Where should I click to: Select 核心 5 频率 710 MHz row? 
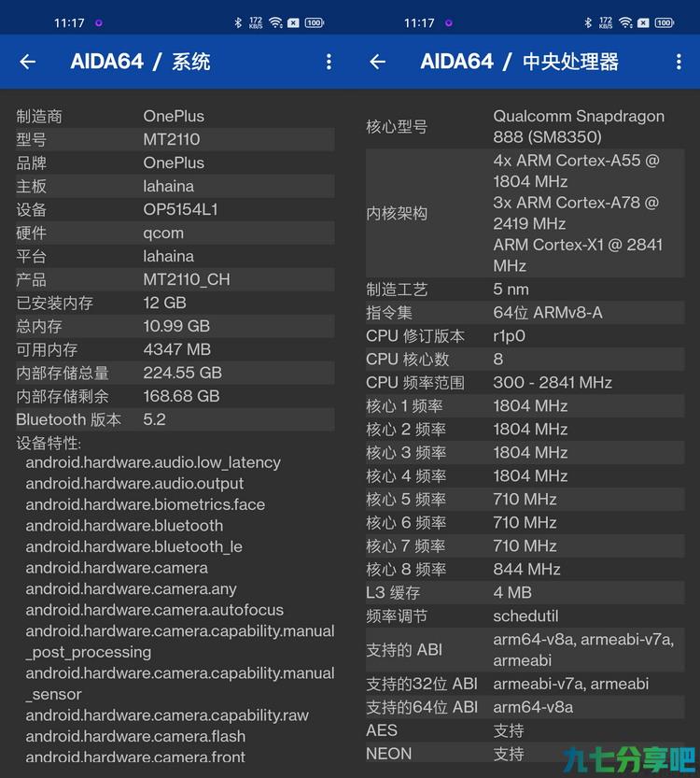click(525, 499)
